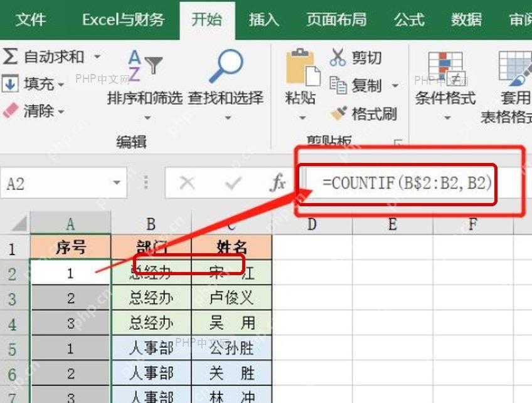
Task: Click the cancel X in formula bar
Action: [187, 183]
